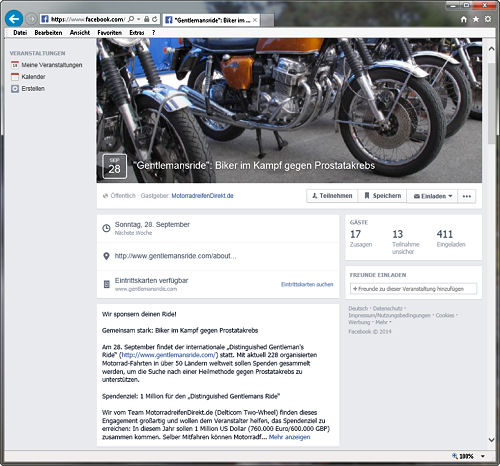Click the Erstellen plus icon
The width and height of the screenshot is (500, 466).
click(x=15, y=89)
